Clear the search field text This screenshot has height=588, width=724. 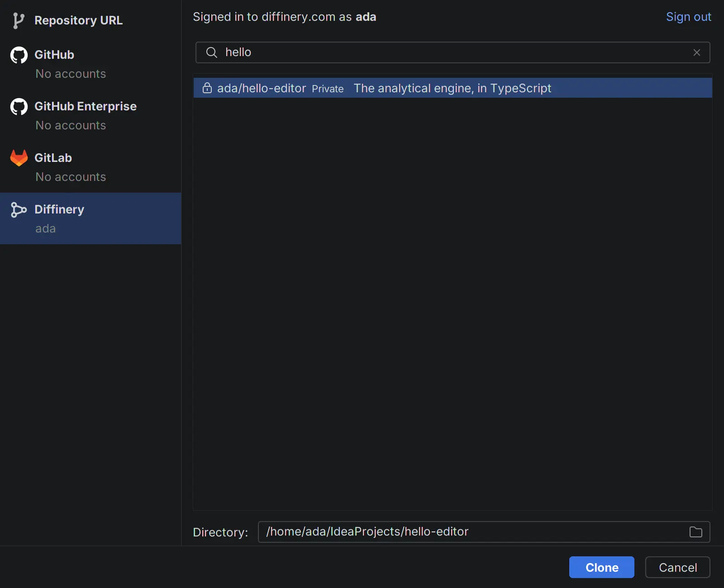point(697,52)
